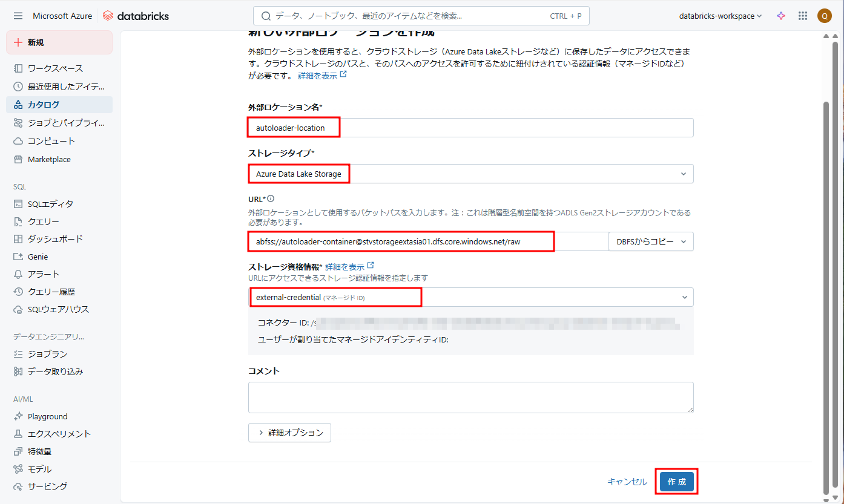This screenshot has width=844, height=504.
Task: Click the Experiments flask icon
Action: tap(18, 434)
